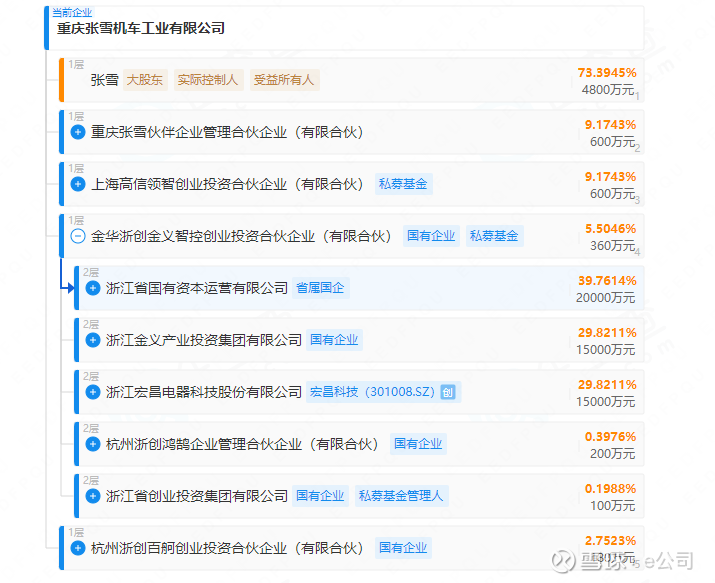The width and height of the screenshot is (715, 583).
Task: Select the 73.3945% shareholding value
Action: click(607, 73)
